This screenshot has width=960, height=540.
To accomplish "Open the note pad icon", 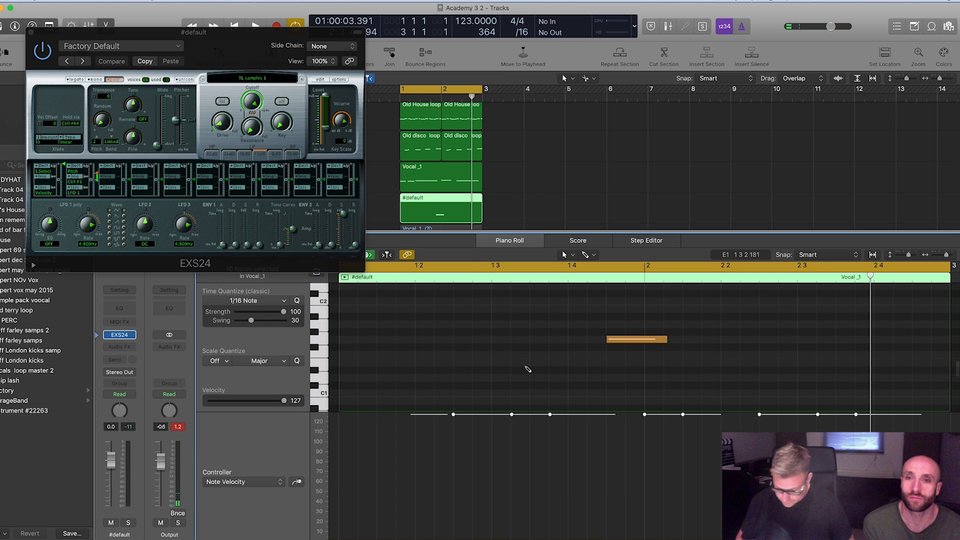I will click(x=913, y=26).
